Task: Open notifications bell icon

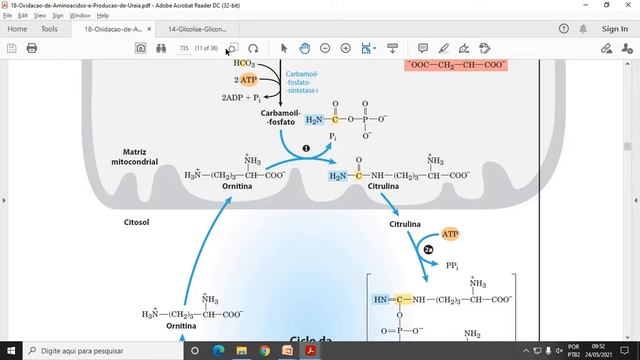Action: (x=583, y=29)
